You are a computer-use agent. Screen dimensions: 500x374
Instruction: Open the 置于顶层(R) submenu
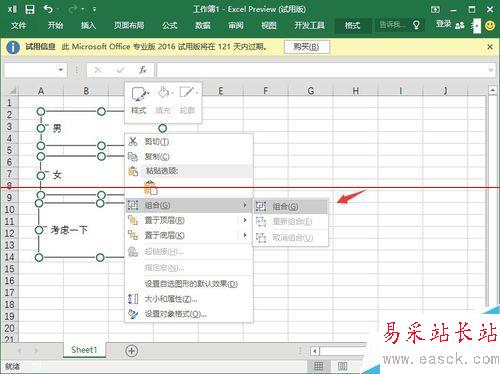tap(189, 220)
